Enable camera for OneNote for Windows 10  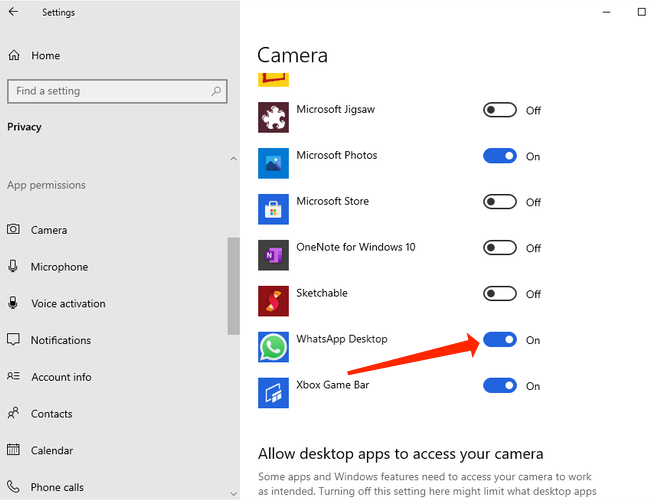[x=500, y=248]
